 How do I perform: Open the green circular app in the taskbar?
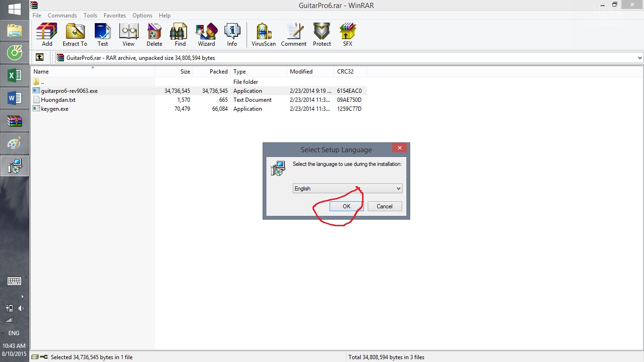15,53
